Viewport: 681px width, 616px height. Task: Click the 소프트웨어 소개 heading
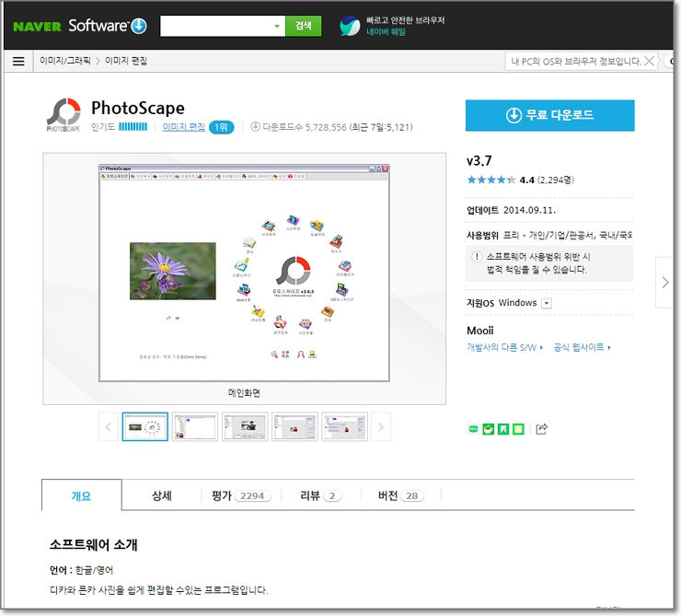click(93, 545)
